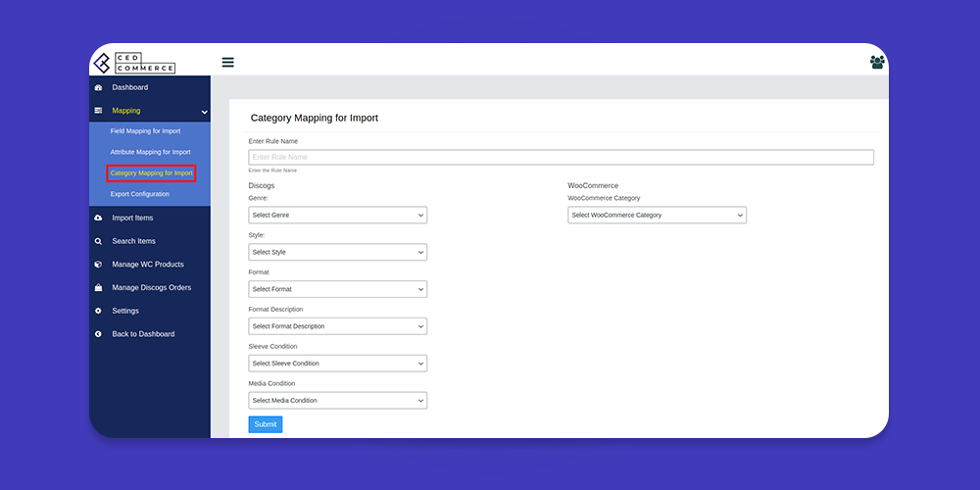
Task: Go to Import Items
Action: pyautogui.click(x=132, y=219)
